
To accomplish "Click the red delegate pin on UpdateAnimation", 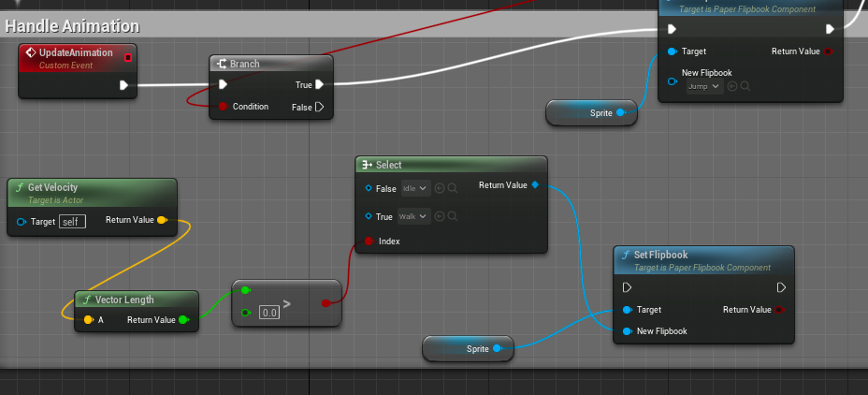I will point(128,57).
